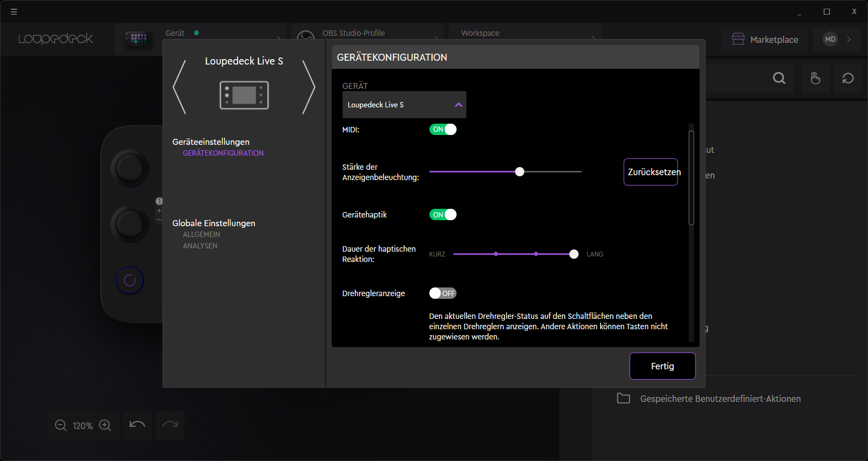The image size is (868, 461).
Task: Click the settings panel vertical scrollbar
Action: point(691,177)
